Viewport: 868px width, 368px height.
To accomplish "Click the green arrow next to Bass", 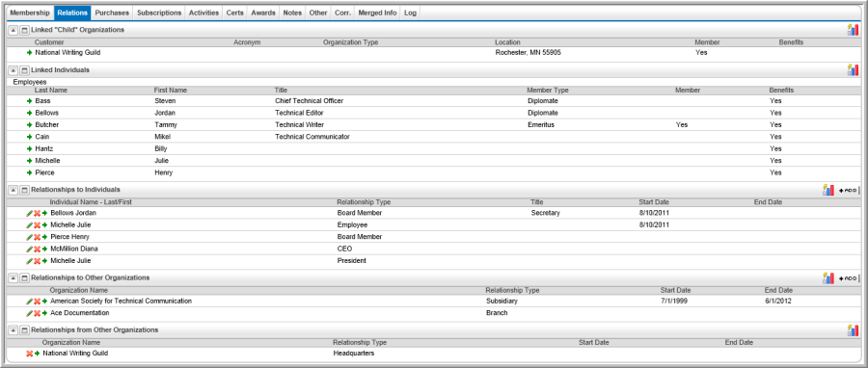I will tap(29, 101).
